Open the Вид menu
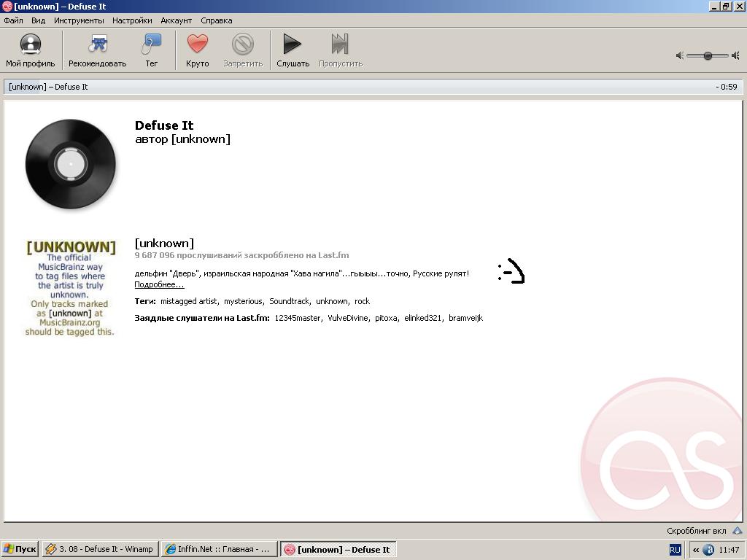747x560 pixels. click(38, 20)
